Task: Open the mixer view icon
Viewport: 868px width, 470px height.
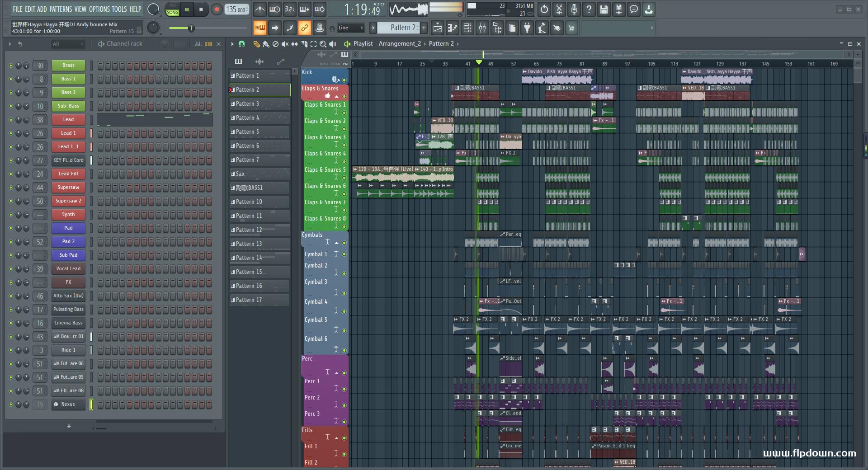Action: pos(482,28)
